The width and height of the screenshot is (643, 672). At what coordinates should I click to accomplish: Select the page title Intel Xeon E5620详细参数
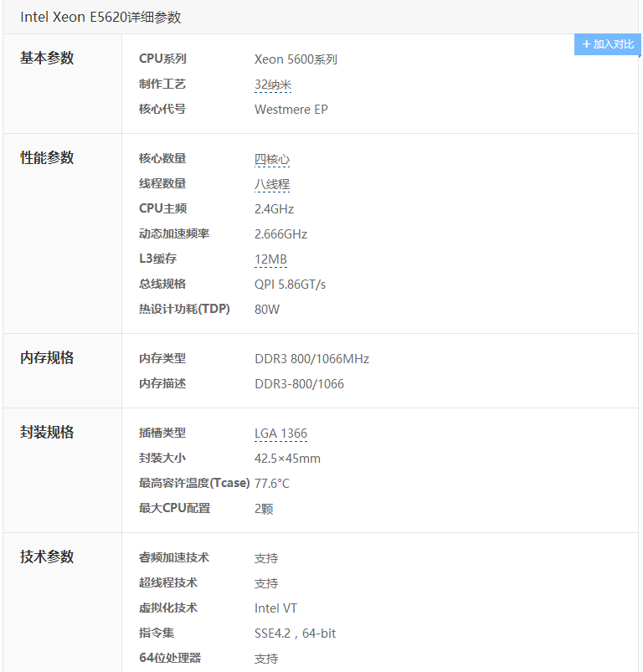click(100, 17)
